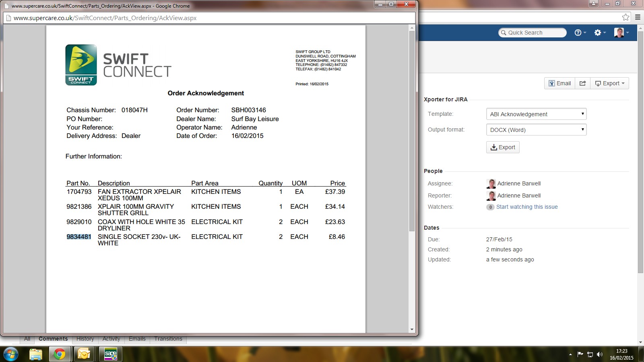Click the highlighted part number 9834481

pos(79,237)
